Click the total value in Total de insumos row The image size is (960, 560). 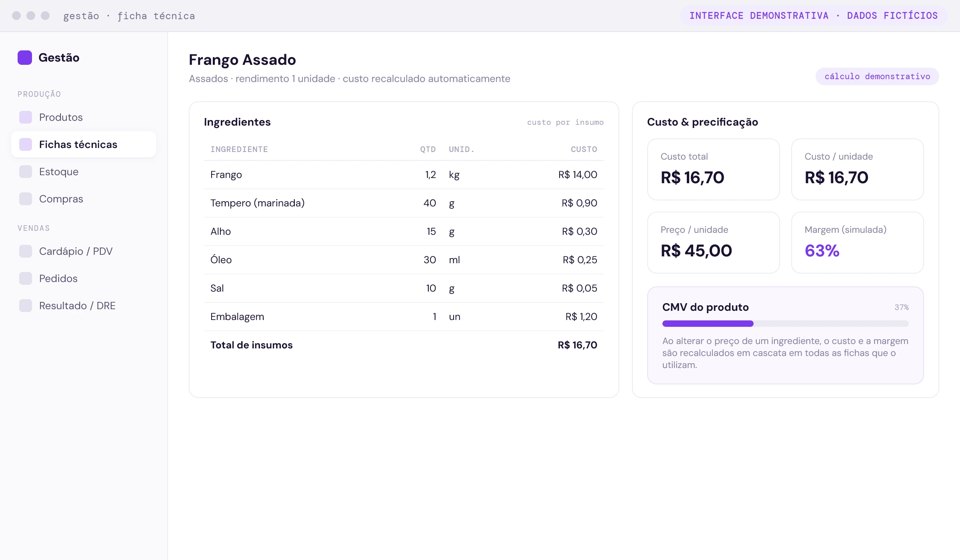[577, 345]
